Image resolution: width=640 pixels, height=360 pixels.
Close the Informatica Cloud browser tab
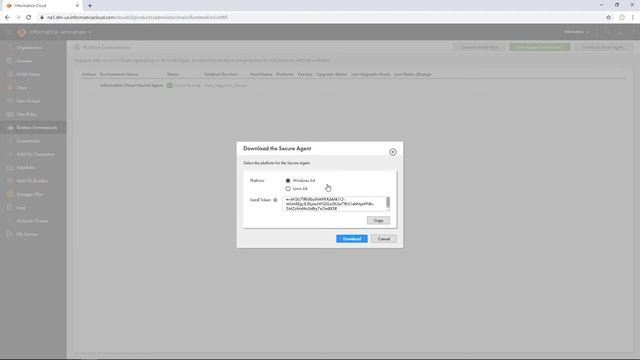coord(77,6)
